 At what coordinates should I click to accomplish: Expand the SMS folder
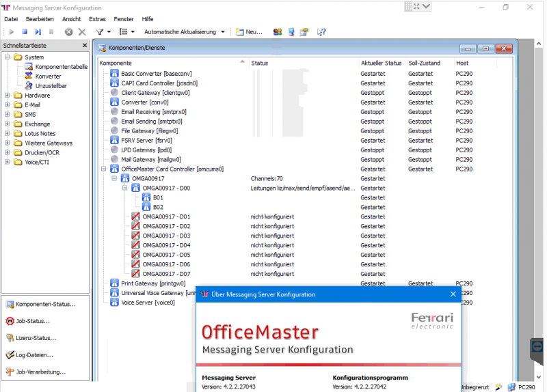click(7, 114)
